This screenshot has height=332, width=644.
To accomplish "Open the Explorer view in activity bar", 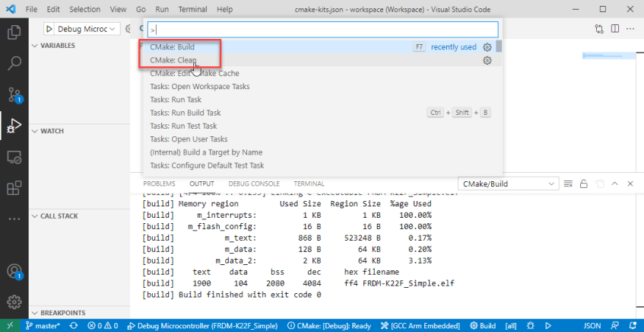I will point(14,33).
